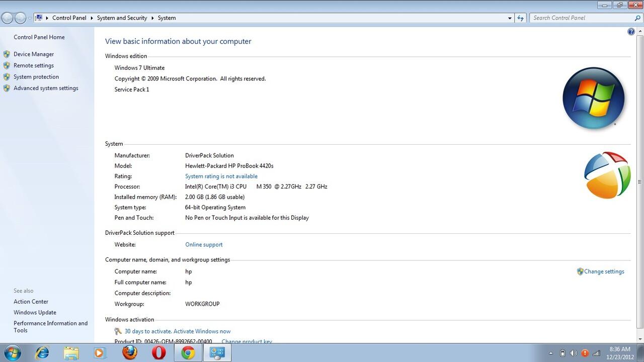Click the red alert tray icon
This screenshot has height=362, width=644.
pyautogui.click(x=585, y=353)
